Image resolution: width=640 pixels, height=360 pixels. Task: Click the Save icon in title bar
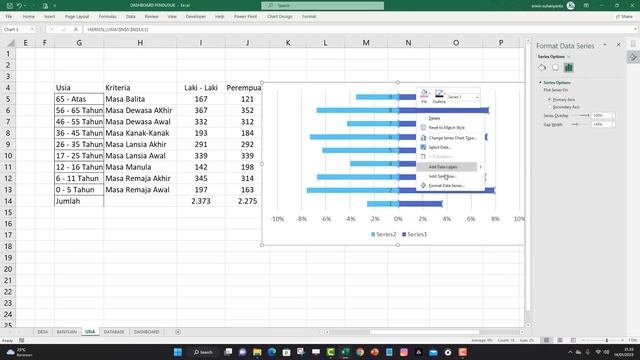(x=9, y=6)
